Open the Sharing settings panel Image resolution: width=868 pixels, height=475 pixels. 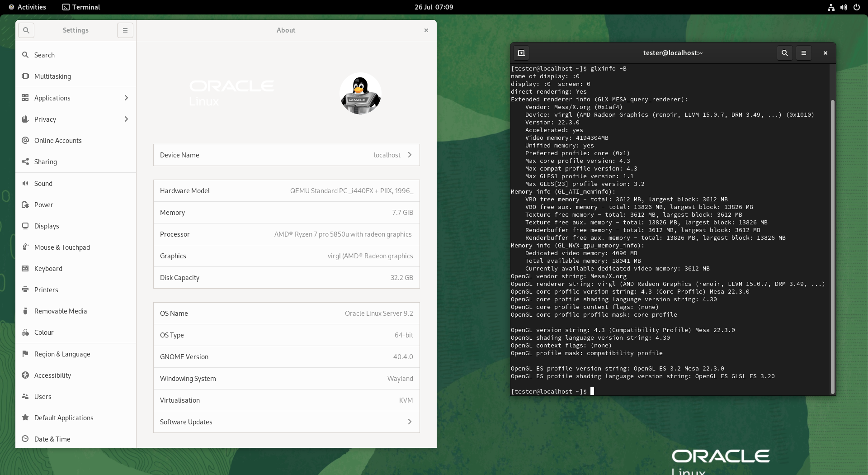(75, 162)
